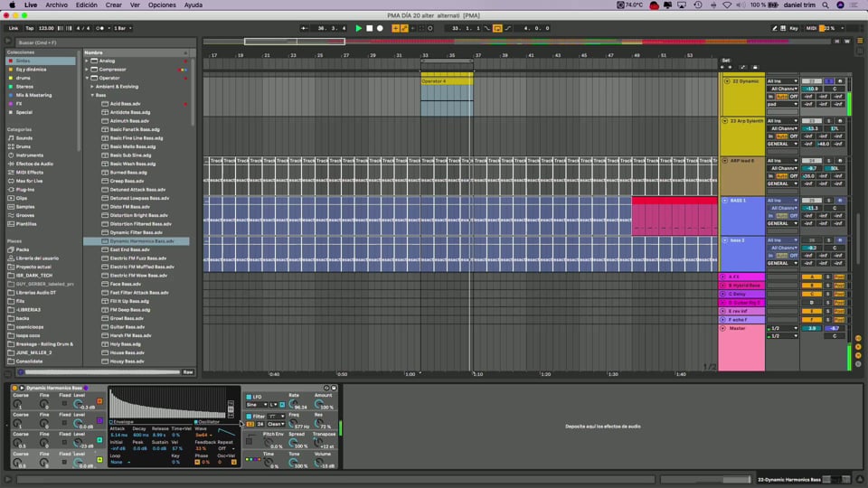Select the Max for Live category
The height and width of the screenshot is (488, 868).
click(x=29, y=181)
